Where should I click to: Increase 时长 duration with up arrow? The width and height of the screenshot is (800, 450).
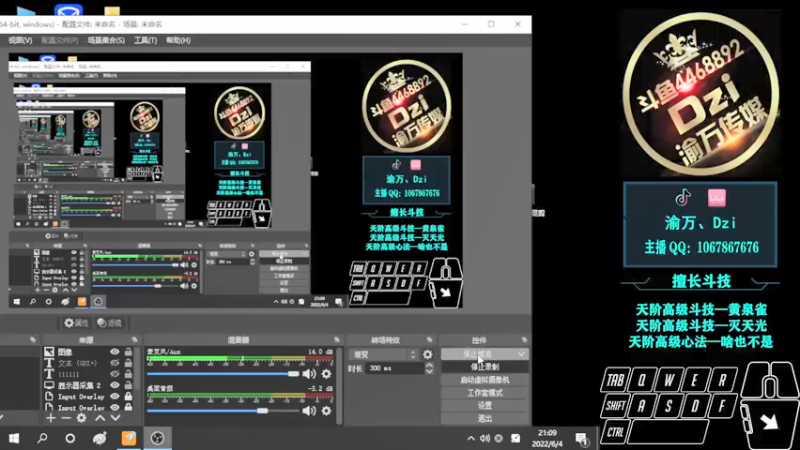click(x=429, y=365)
